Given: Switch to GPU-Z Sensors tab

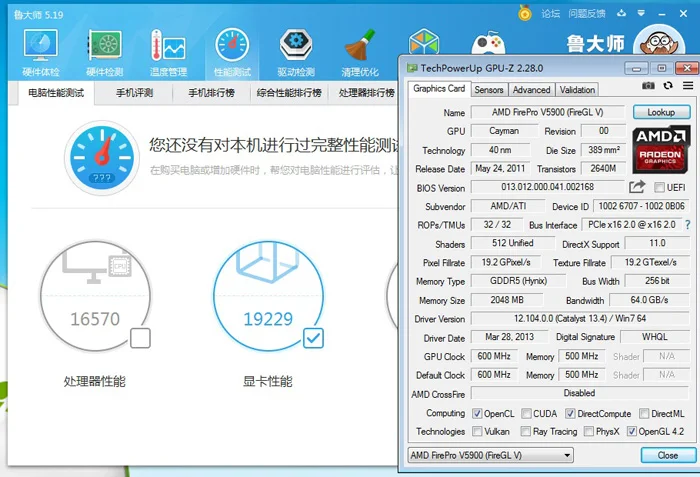Looking at the screenshot, I should point(489,90).
